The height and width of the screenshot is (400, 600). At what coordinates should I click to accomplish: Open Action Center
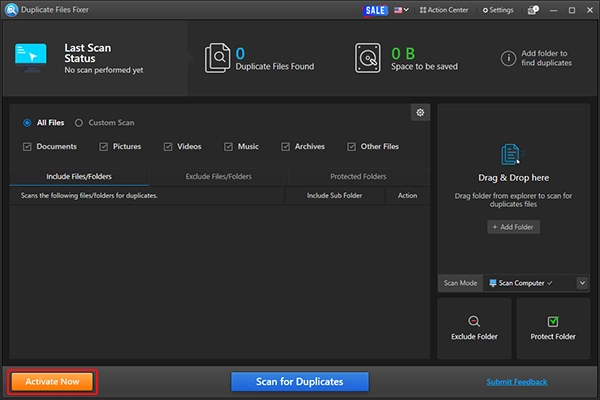(x=444, y=10)
